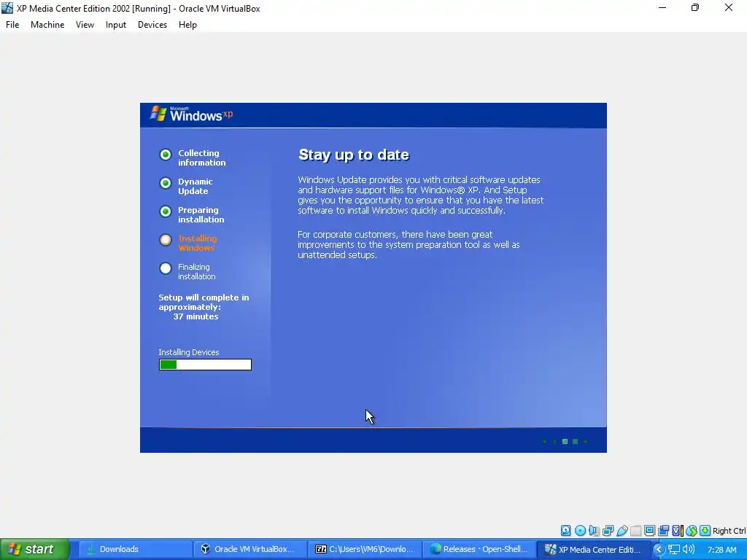Click the Windows XP logo in setup
The width and height of the screenshot is (747, 560).
[192, 114]
